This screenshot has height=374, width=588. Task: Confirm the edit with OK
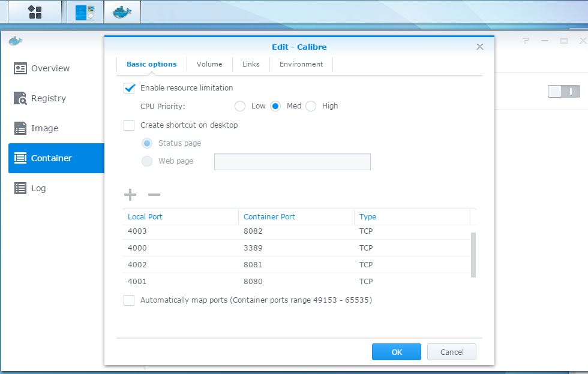click(397, 352)
